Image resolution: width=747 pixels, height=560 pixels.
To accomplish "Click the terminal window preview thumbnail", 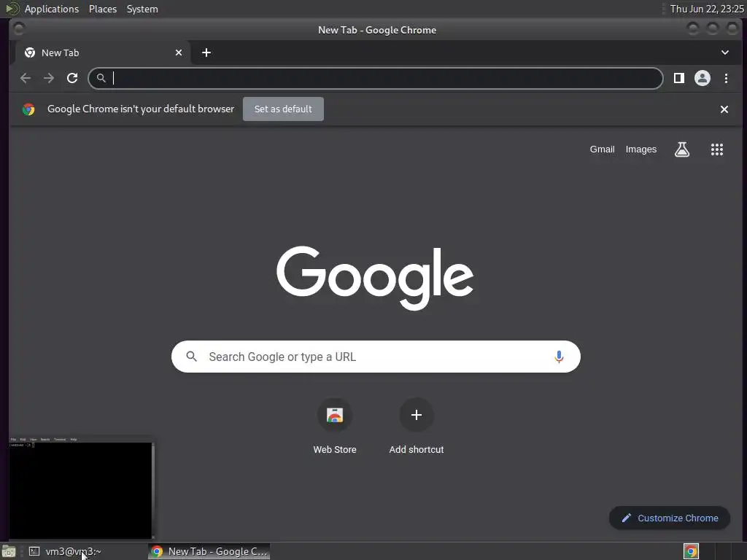I will [81, 487].
